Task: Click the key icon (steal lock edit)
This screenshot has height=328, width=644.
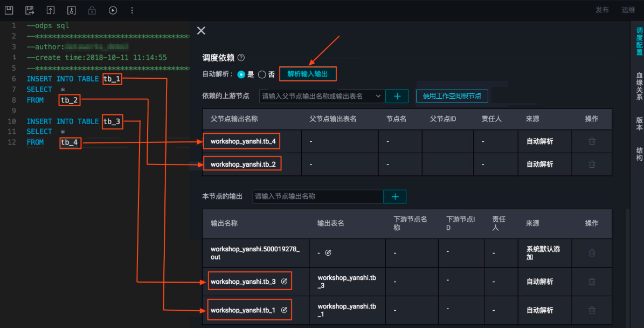Action: pos(72,10)
